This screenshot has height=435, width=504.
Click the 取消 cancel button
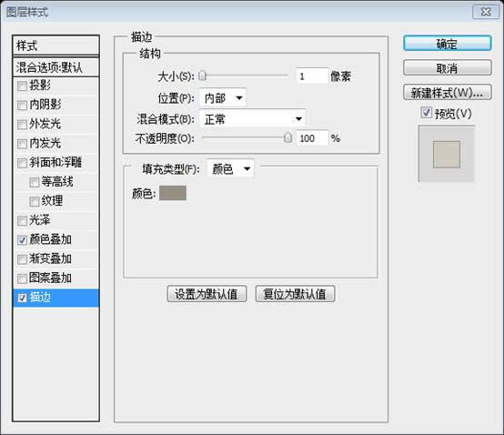(447, 68)
